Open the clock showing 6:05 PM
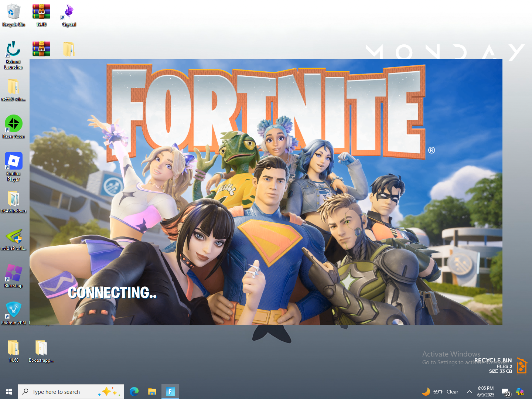Viewport: 532px width, 399px height. click(x=486, y=392)
